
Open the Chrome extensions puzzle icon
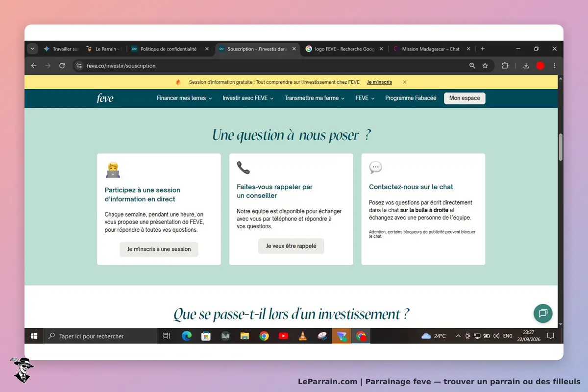coord(505,66)
